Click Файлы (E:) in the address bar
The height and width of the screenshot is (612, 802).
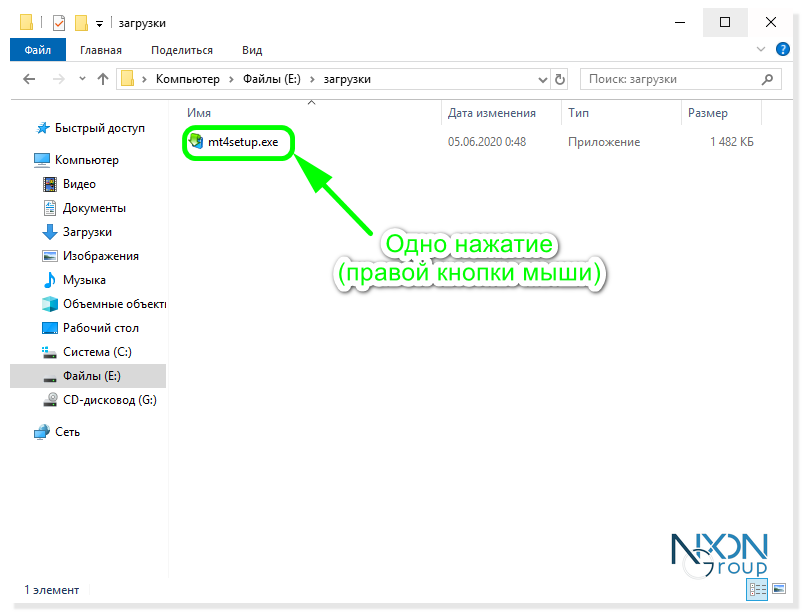[x=272, y=79]
